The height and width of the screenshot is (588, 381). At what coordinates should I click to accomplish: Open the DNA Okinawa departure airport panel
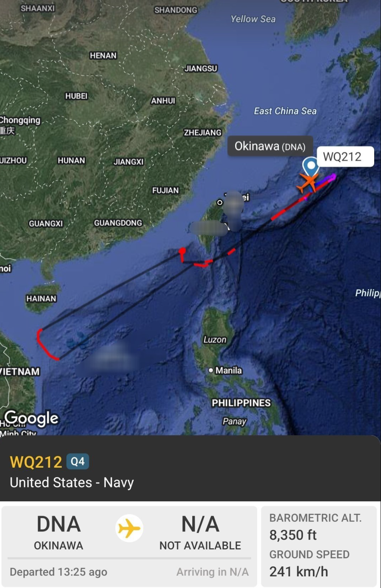point(58,532)
